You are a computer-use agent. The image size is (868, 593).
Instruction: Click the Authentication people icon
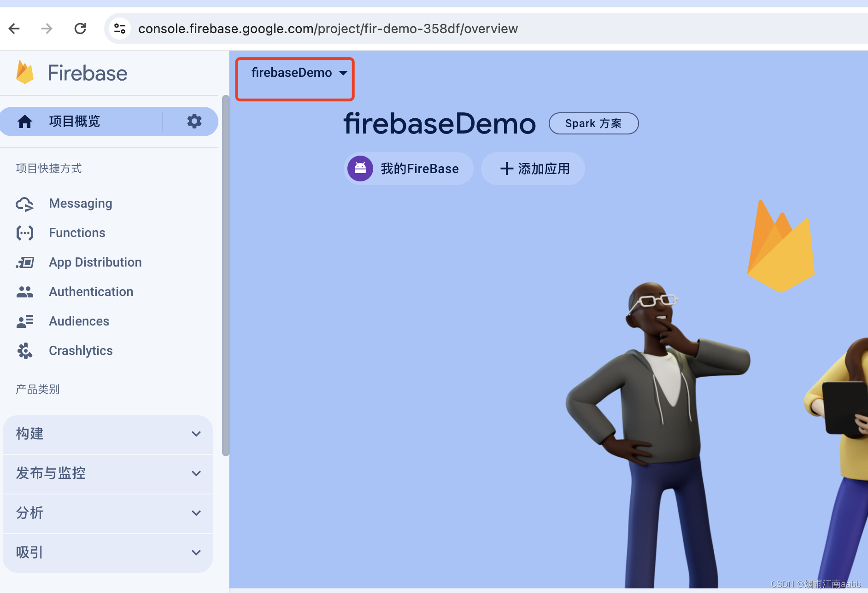[25, 292]
